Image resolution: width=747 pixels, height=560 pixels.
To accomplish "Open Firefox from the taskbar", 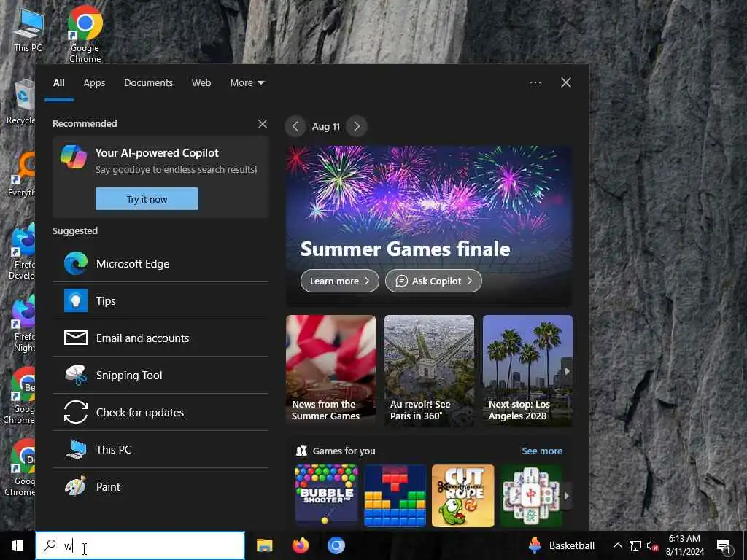I will point(300,545).
